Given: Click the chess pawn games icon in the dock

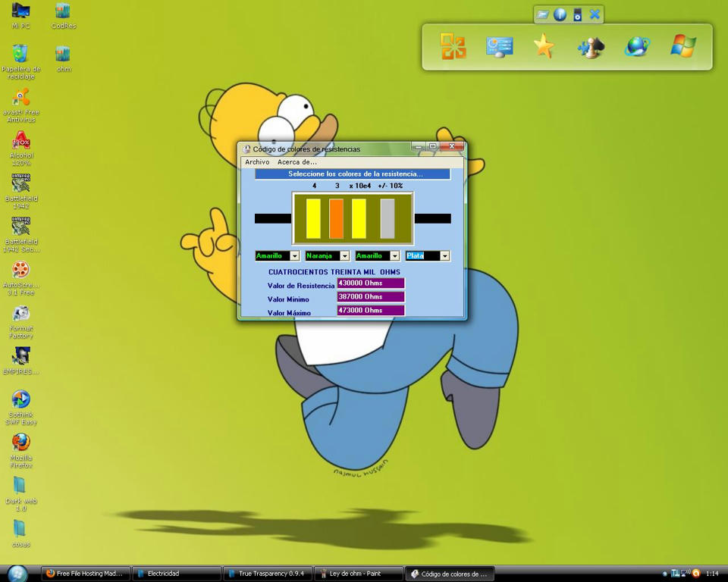Looking at the screenshot, I should [591, 47].
